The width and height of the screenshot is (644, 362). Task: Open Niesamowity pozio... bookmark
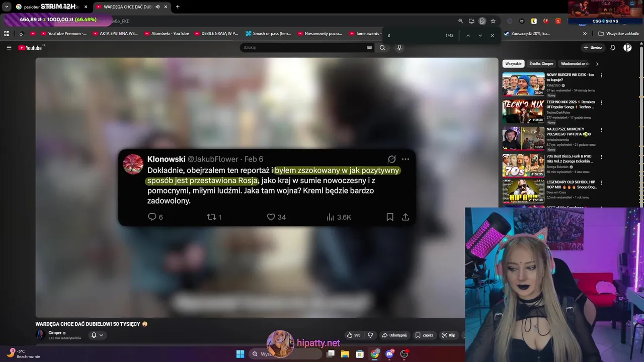click(x=319, y=34)
